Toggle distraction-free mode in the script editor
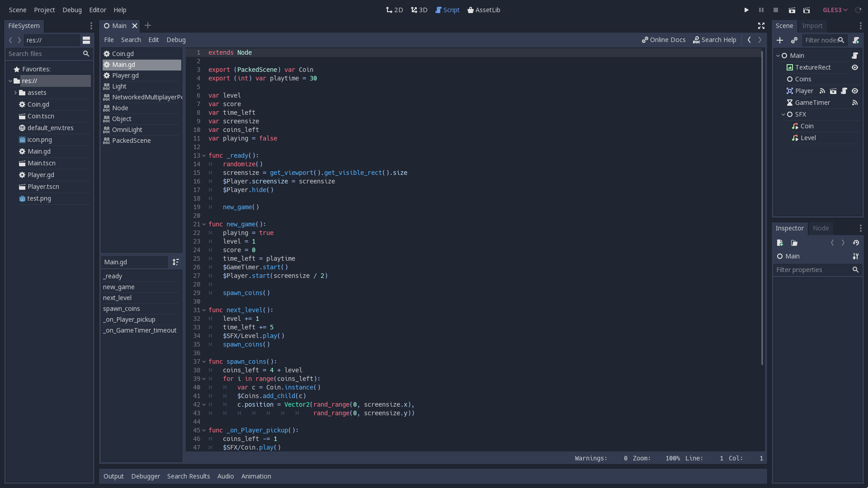The image size is (868, 488). click(761, 26)
